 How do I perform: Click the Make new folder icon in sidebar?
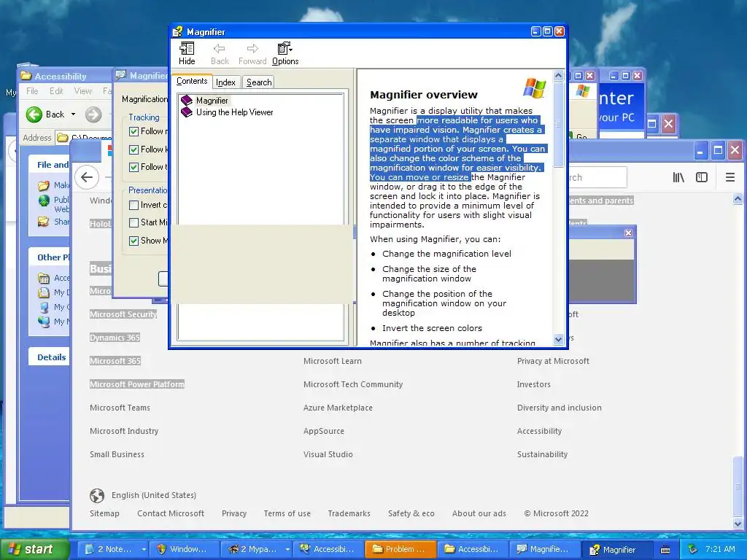click(44, 185)
